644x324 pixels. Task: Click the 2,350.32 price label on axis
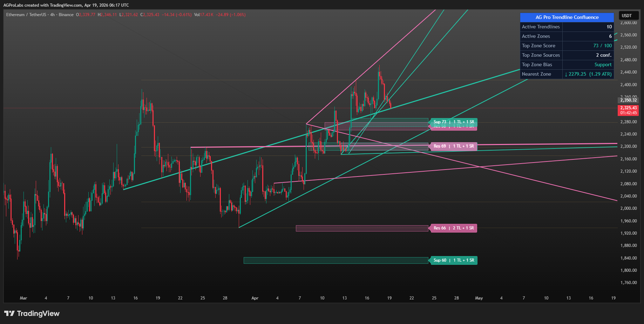click(628, 100)
